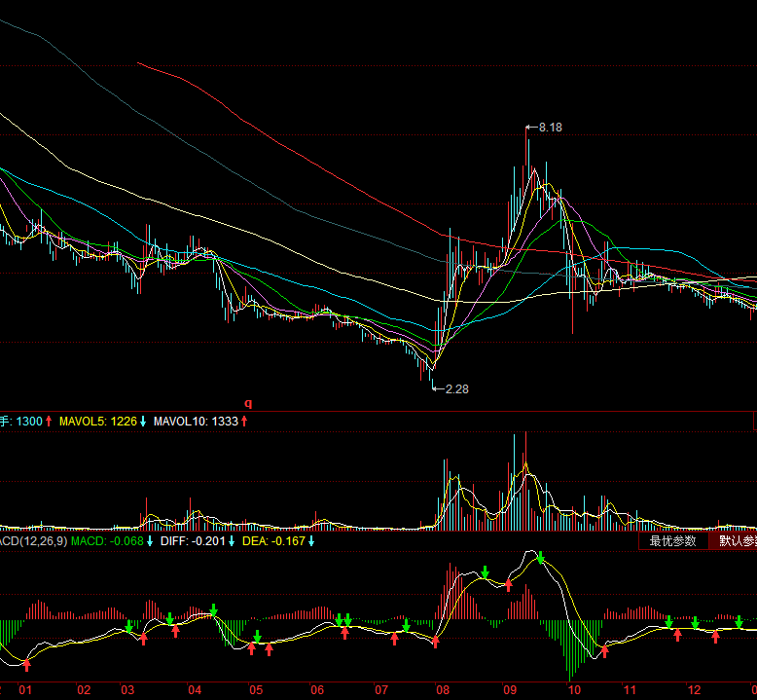Click the red up arrow beside MAVOL10 value 1333
The image size is (757, 700).
tap(245, 422)
